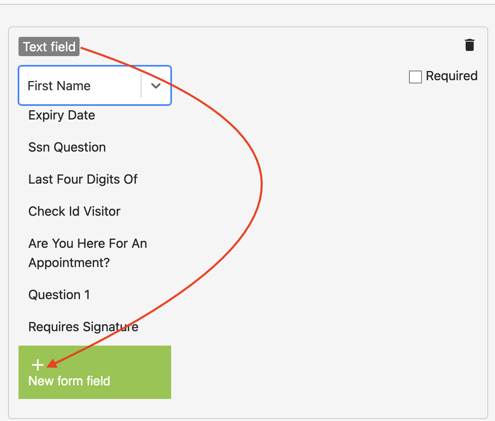The height and width of the screenshot is (421, 495).
Task: Tick the Required checkbox
Action: pyautogui.click(x=415, y=77)
